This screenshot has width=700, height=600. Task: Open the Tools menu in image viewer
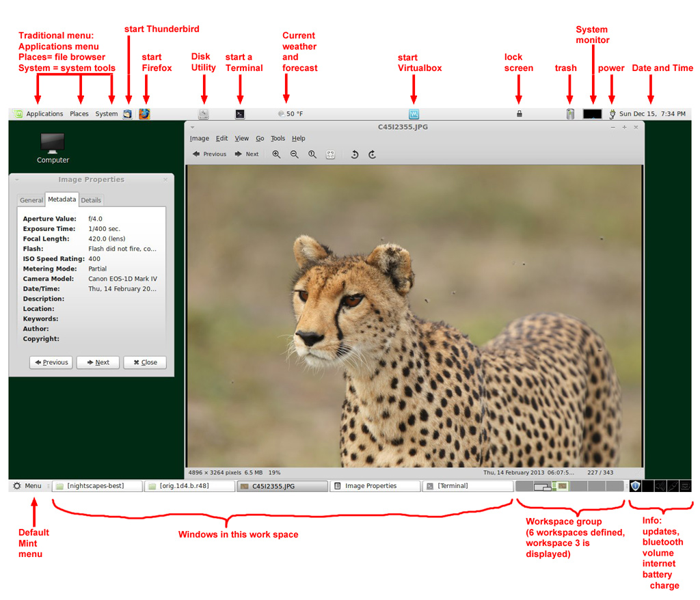278,138
